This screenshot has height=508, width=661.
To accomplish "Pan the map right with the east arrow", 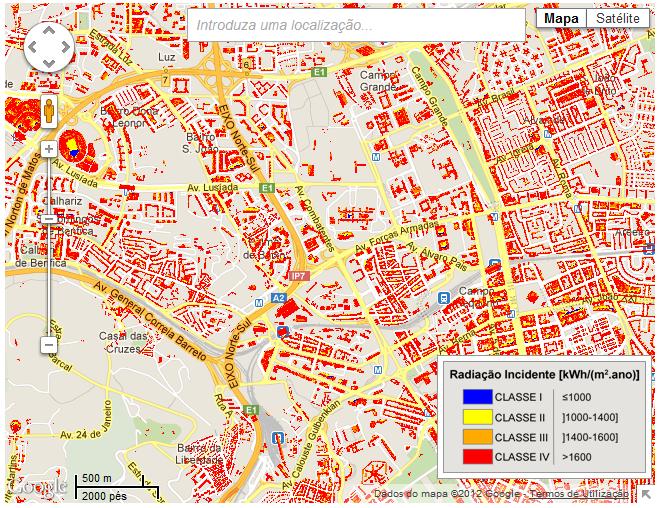I will point(66,47).
